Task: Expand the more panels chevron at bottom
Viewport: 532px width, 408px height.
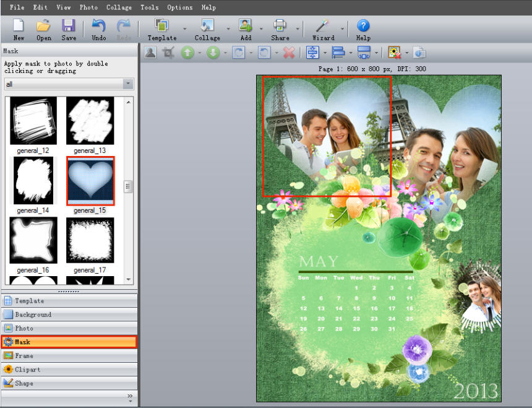Action: click(x=130, y=396)
